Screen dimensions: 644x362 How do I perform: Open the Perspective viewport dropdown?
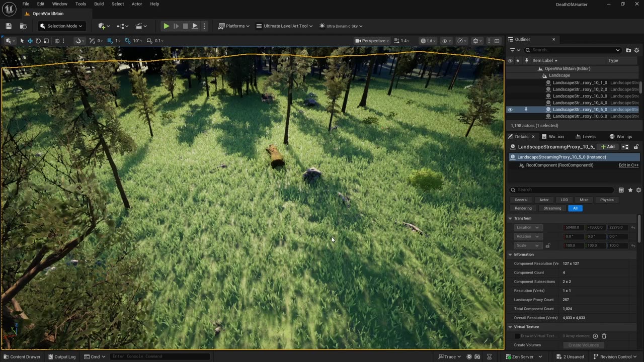tap(372, 41)
